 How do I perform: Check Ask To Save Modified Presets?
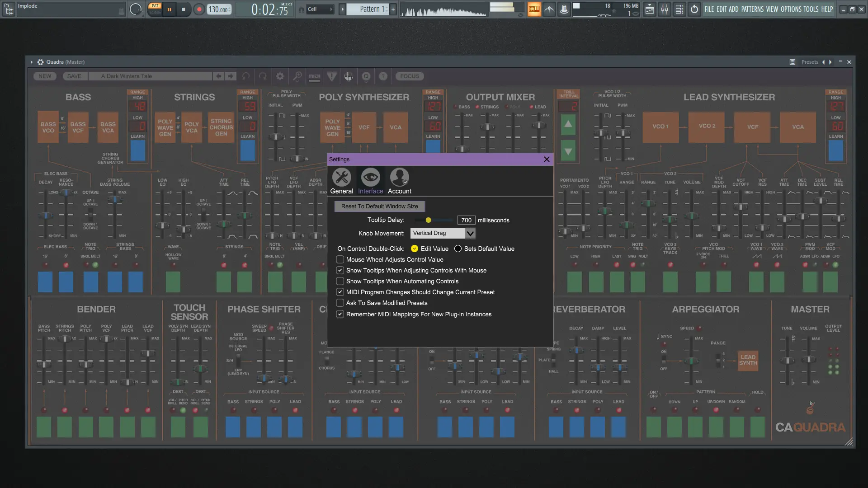340,303
